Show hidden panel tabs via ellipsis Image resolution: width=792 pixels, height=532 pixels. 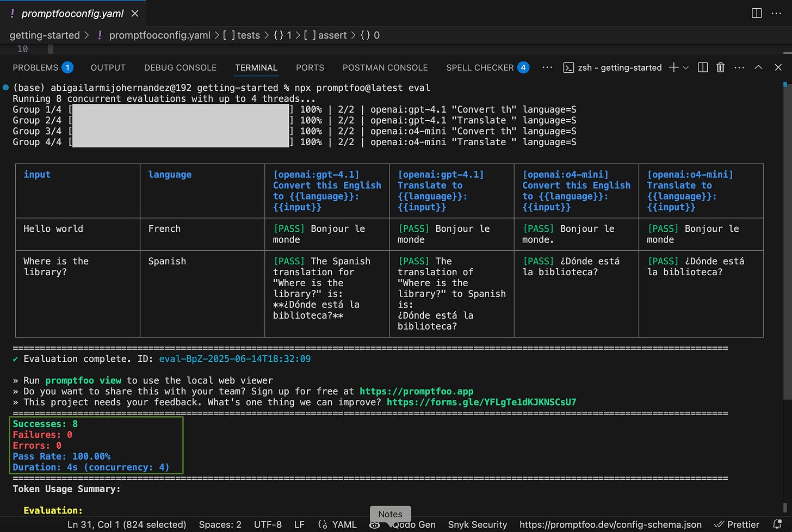click(547, 67)
